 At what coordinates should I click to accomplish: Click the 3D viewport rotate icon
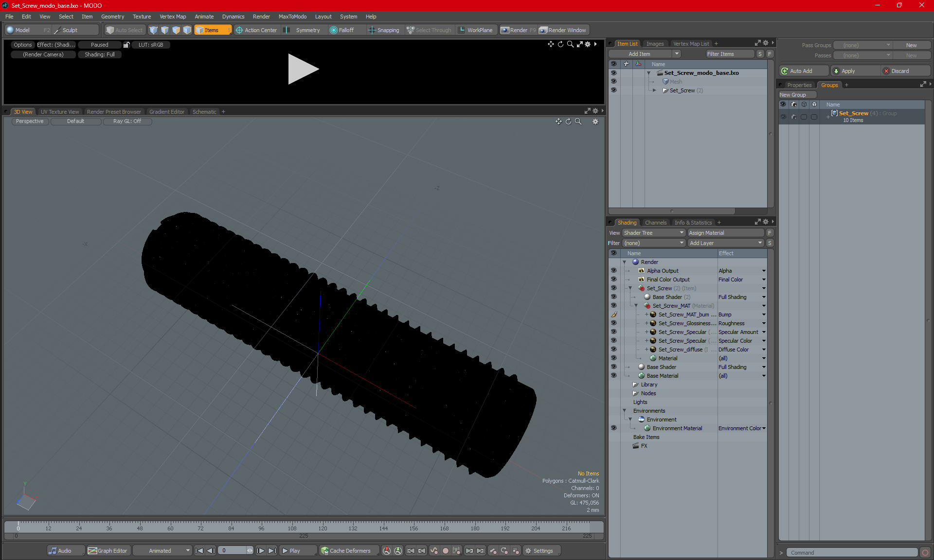click(568, 122)
